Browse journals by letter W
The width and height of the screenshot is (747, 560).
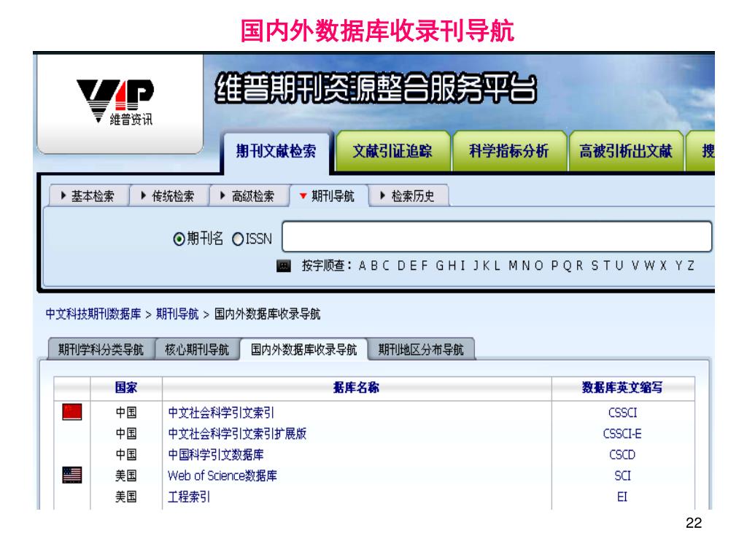[650, 265]
